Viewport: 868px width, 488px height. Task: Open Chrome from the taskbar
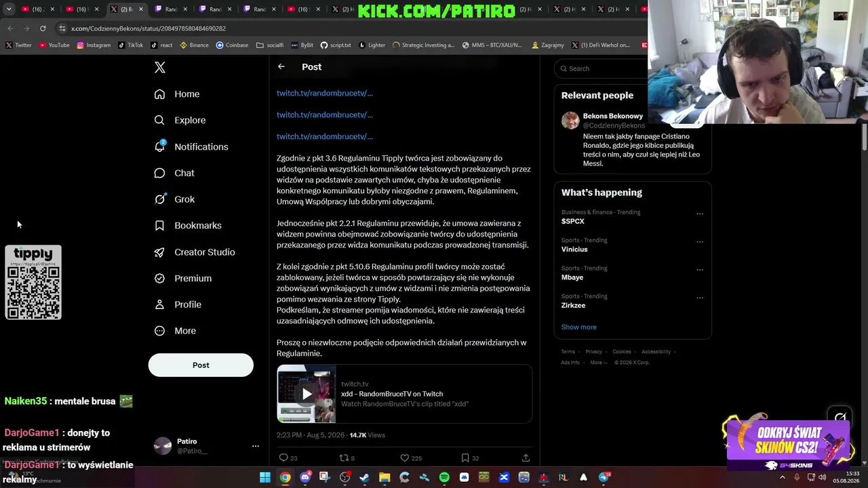tap(285, 478)
